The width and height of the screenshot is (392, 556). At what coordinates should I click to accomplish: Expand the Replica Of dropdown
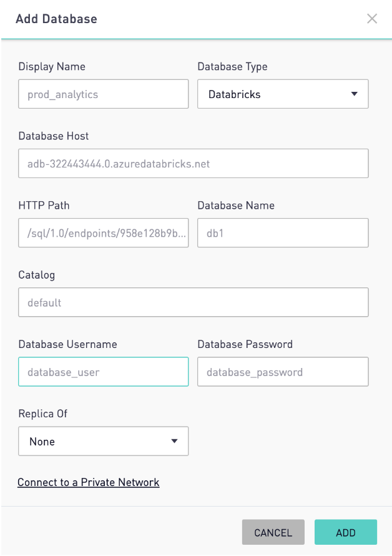point(104,441)
